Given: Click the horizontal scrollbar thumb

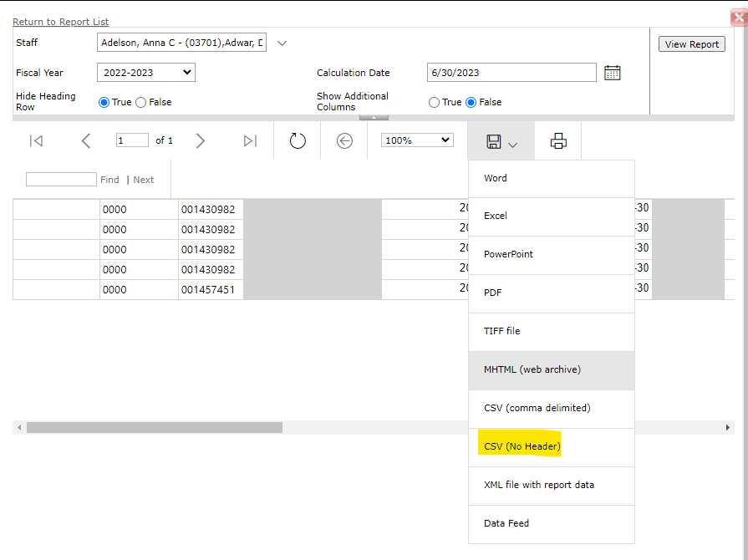Looking at the screenshot, I should coord(154,427).
